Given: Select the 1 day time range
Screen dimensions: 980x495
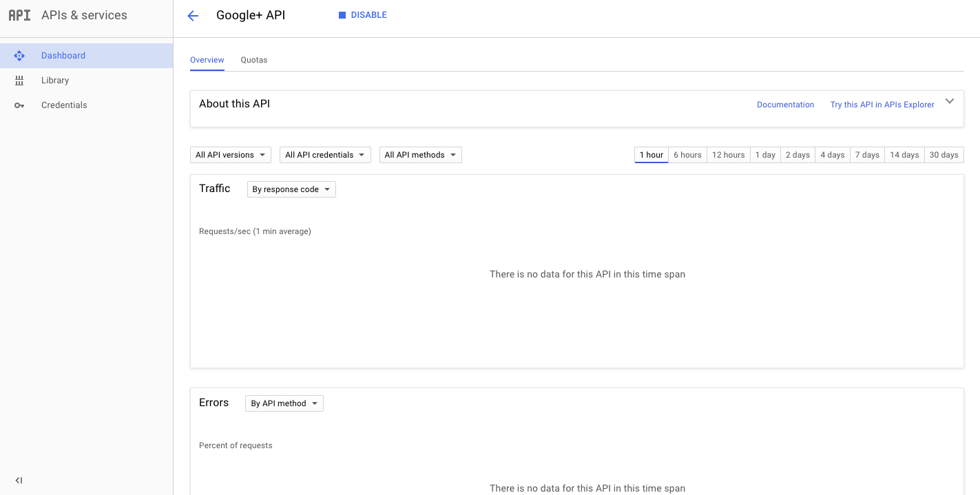Looking at the screenshot, I should point(765,155).
